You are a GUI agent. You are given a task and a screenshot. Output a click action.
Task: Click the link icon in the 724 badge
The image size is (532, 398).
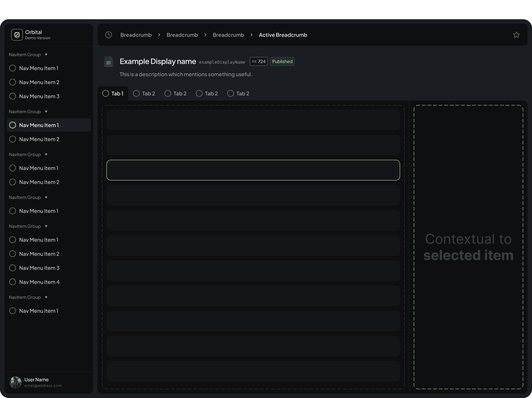pyautogui.click(x=254, y=61)
